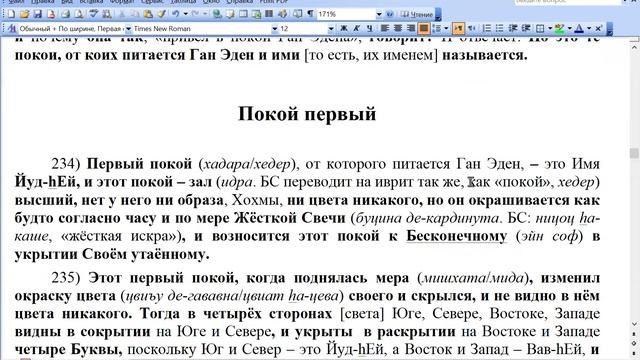Toggle underline (Ч) formatting
Screen dimensions: 640x360
pyautogui.click(x=370, y=29)
